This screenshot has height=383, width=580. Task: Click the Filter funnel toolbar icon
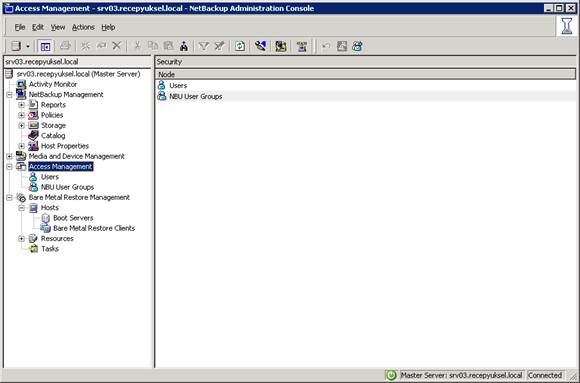tap(204, 46)
